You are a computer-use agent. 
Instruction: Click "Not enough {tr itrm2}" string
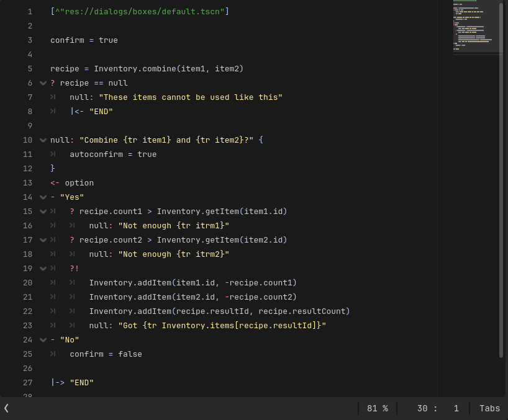click(174, 254)
